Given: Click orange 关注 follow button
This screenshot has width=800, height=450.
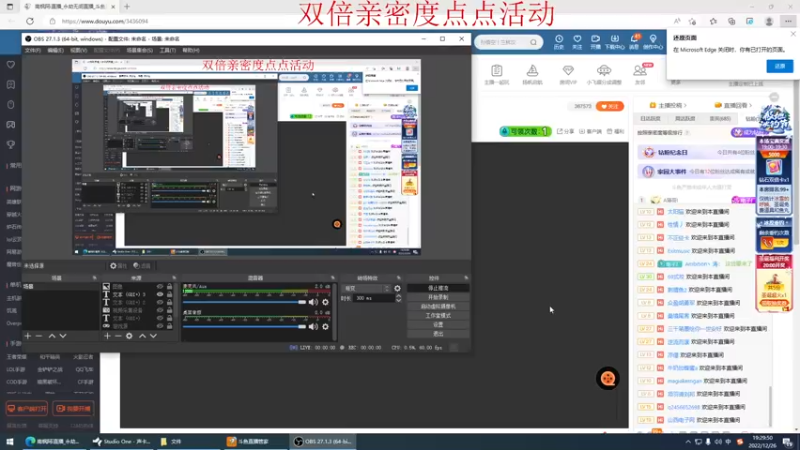Looking at the screenshot, I should 610,106.
